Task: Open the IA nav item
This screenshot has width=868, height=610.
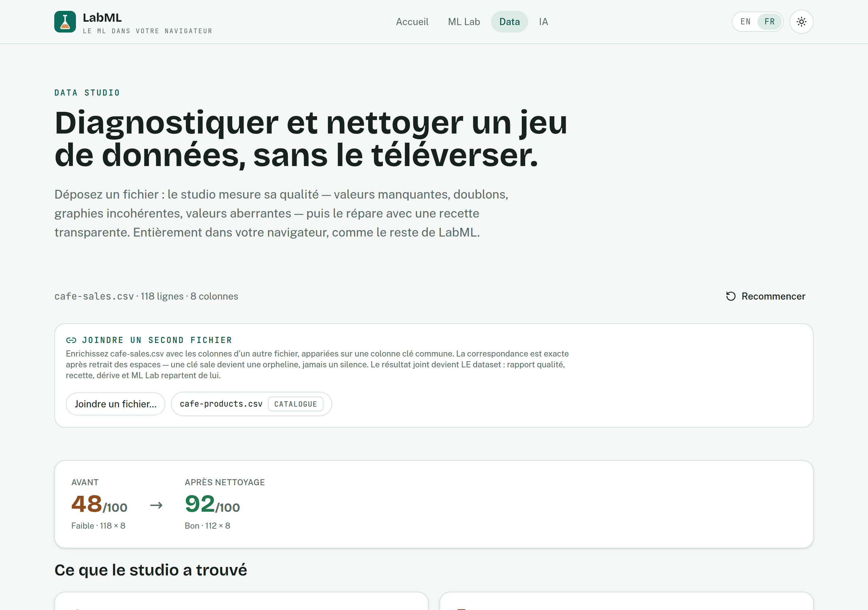Action: [x=543, y=22]
